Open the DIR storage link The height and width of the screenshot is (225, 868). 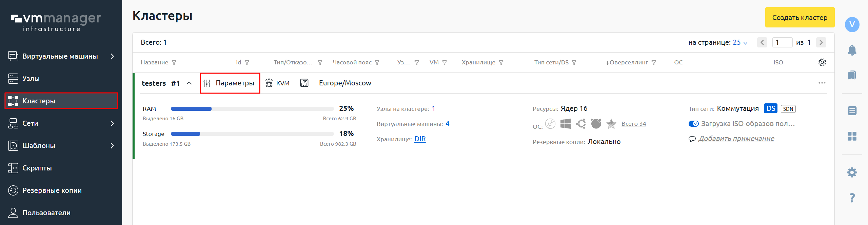point(420,139)
